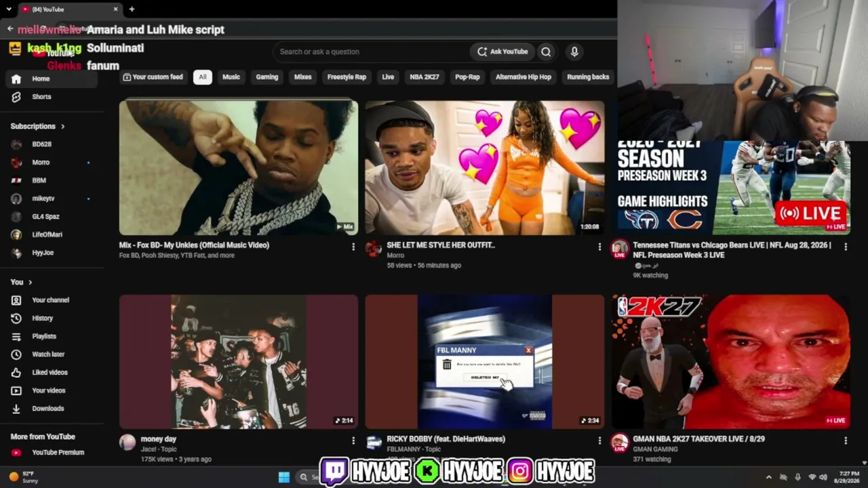The width and height of the screenshot is (868, 488).
Task: Select the Freestyle Rap filter chip
Action: (x=347, y=77)
